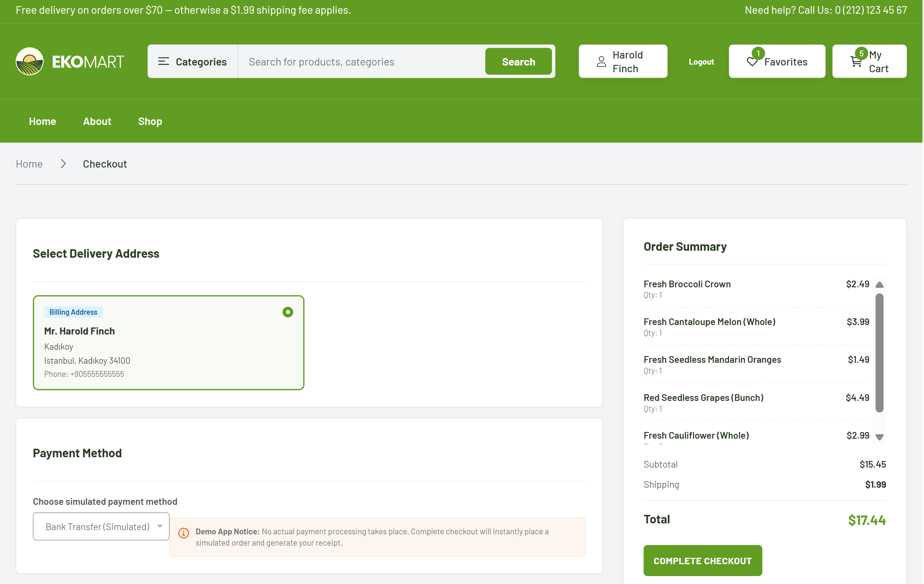924x584 pixels.
Task: Select the Billing Address radio button
Action: coord(288,313)
